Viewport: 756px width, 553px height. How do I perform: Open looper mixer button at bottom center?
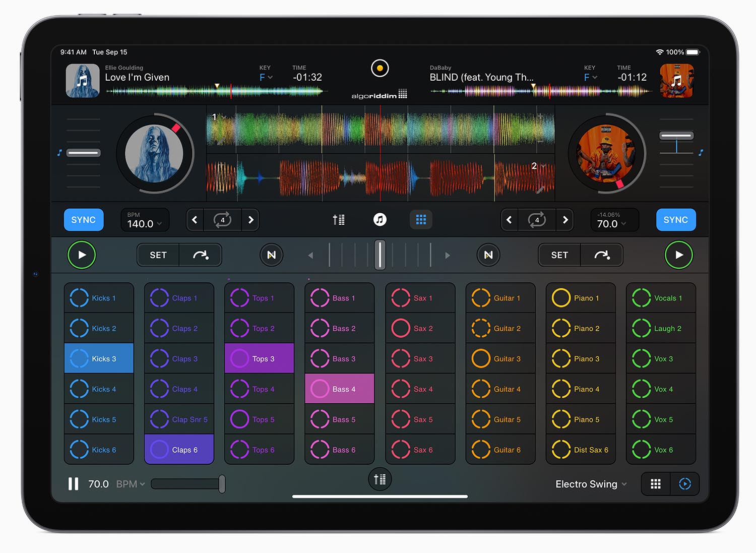pyautogui.click(x=380, y=479)
